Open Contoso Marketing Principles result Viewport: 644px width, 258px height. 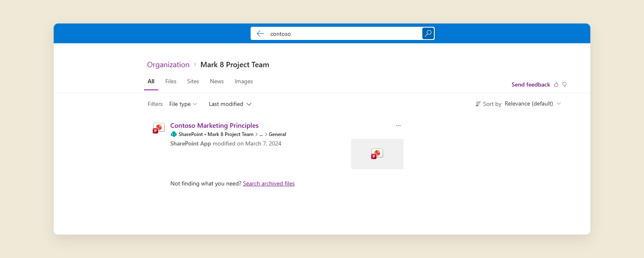[x=214, y=126]
